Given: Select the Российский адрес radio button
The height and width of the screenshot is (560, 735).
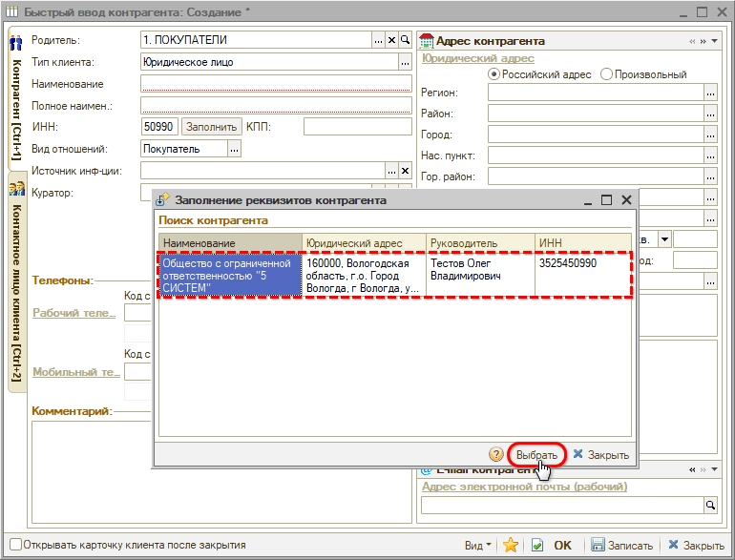Looking at the screenshot, I should click(493, 74).
